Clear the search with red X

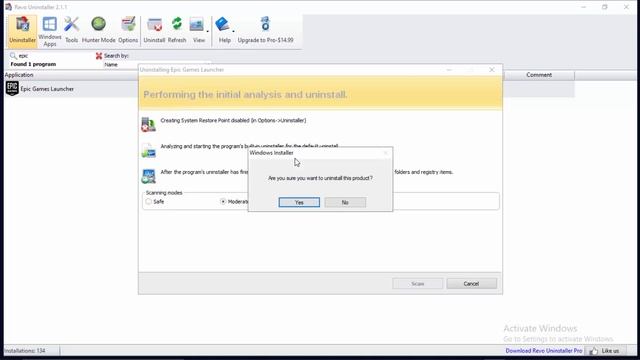(99, 56)
